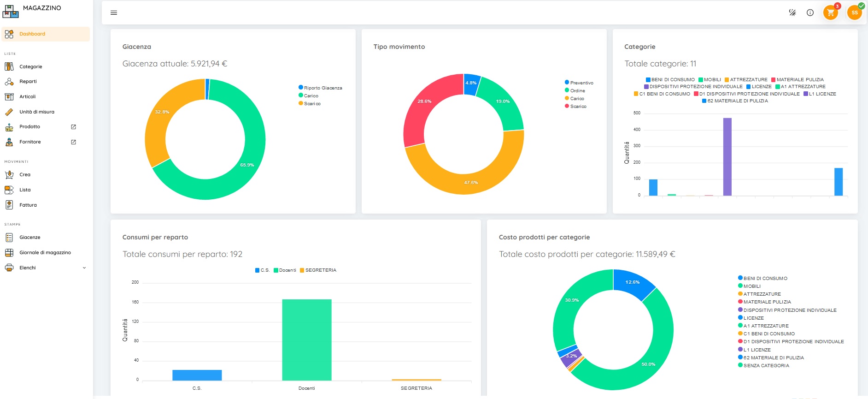Viewport: 868px width, 399px height.
Task: Open the SS user avatar menu
Action: click(854, 13)
